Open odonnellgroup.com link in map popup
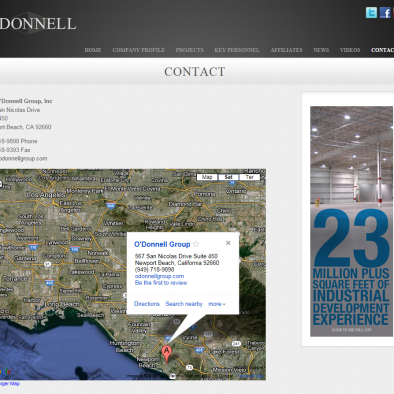The height and width of the screenshot is (394, 394). pos(159,276)
